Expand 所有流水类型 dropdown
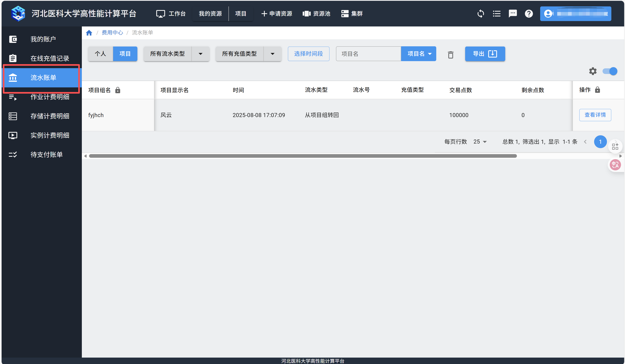Screen dimensions: 625x364 201,54
